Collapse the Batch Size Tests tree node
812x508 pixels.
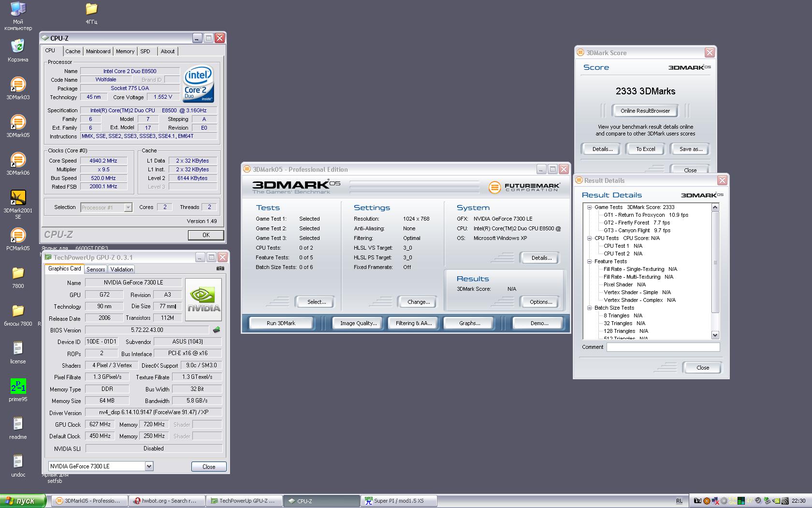tap(589, 308)
